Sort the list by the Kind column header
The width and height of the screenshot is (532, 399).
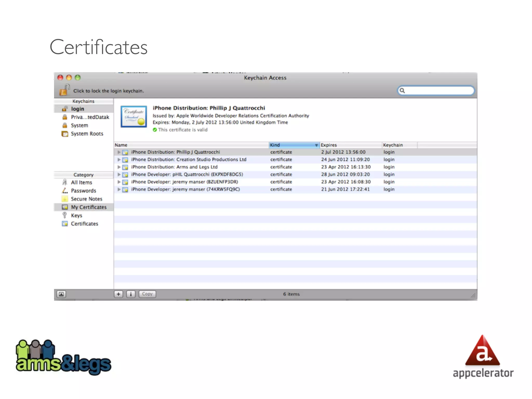[x=294, y=145]
